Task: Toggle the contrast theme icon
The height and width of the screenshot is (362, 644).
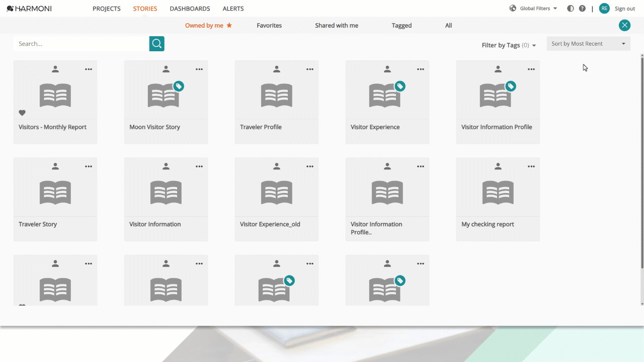Action: coord(570,9)
